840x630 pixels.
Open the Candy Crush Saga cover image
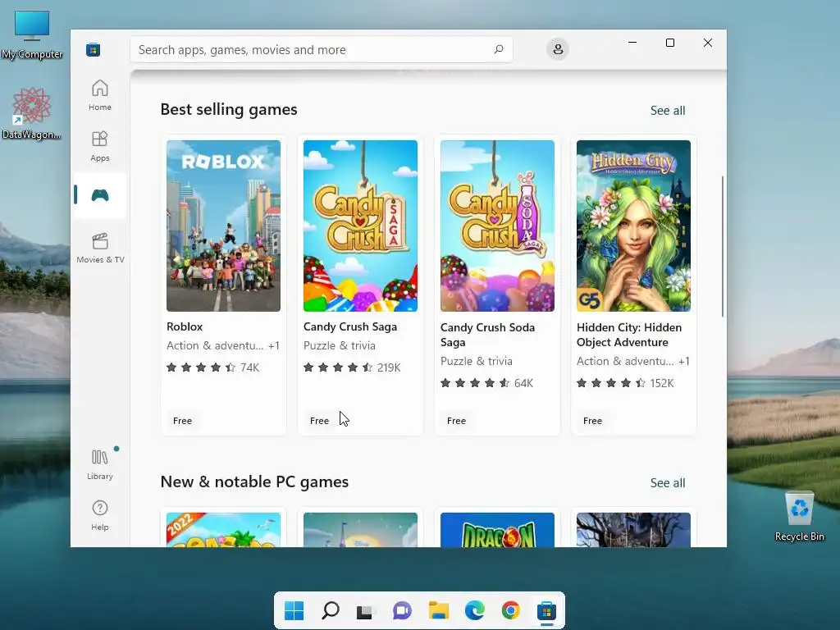[361, 226]
